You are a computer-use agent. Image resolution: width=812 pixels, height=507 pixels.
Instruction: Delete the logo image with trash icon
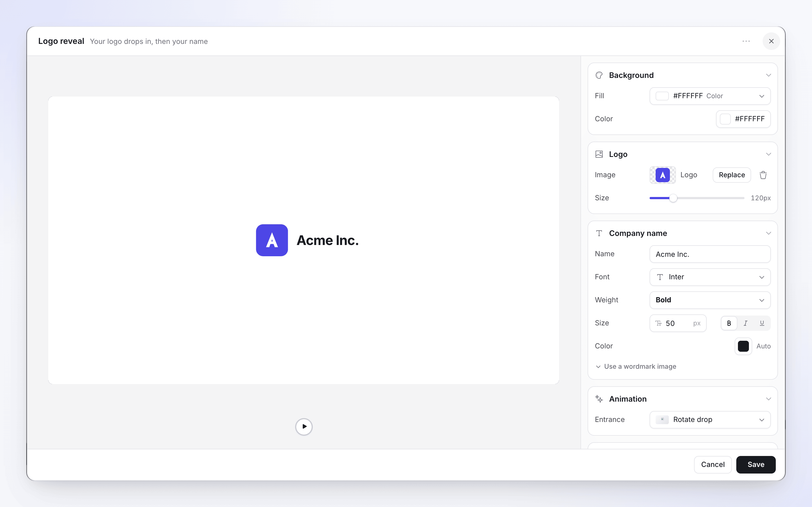763,175
